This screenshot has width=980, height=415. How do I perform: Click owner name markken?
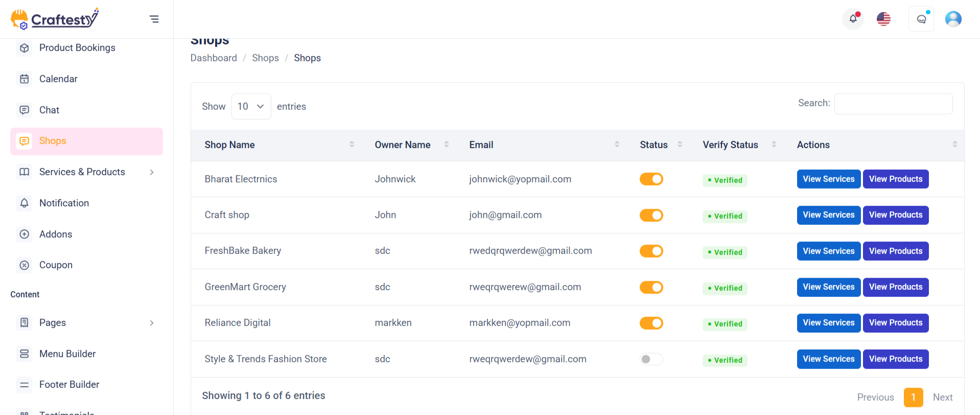(393, 323)
